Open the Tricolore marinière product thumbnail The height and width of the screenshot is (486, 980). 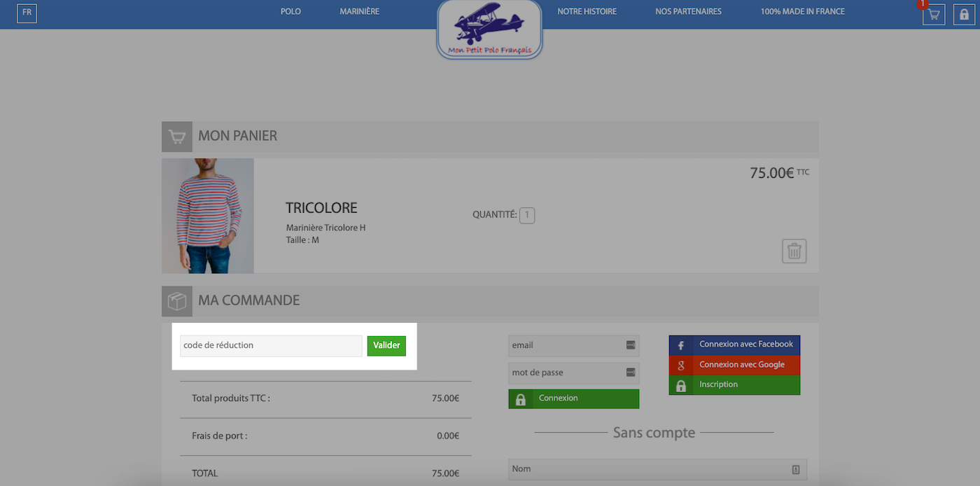(x=208, y=216)
